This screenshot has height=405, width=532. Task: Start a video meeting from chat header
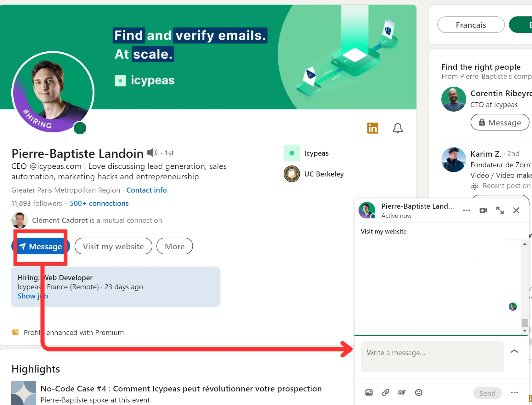(483, 210)
